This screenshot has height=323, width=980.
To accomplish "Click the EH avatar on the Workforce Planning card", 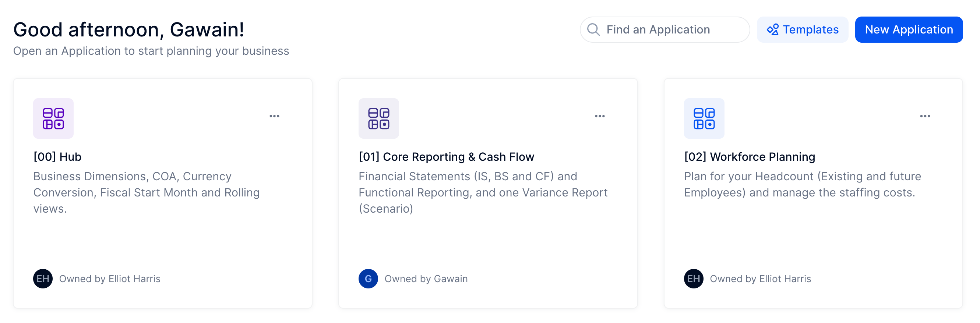I will pyautogui.click(x=693, y=278).
